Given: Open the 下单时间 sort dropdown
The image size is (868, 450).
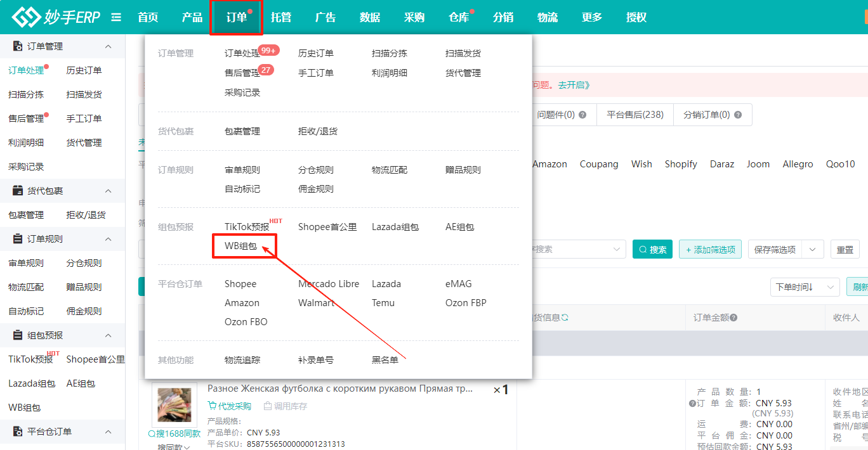Looking at the screenshot, I should tap(805, 287).
